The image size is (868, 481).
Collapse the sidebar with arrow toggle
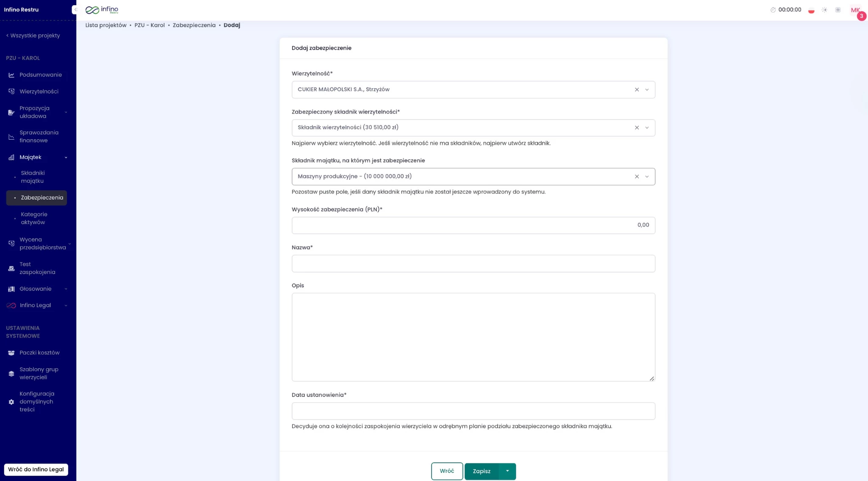click(75, 9)
